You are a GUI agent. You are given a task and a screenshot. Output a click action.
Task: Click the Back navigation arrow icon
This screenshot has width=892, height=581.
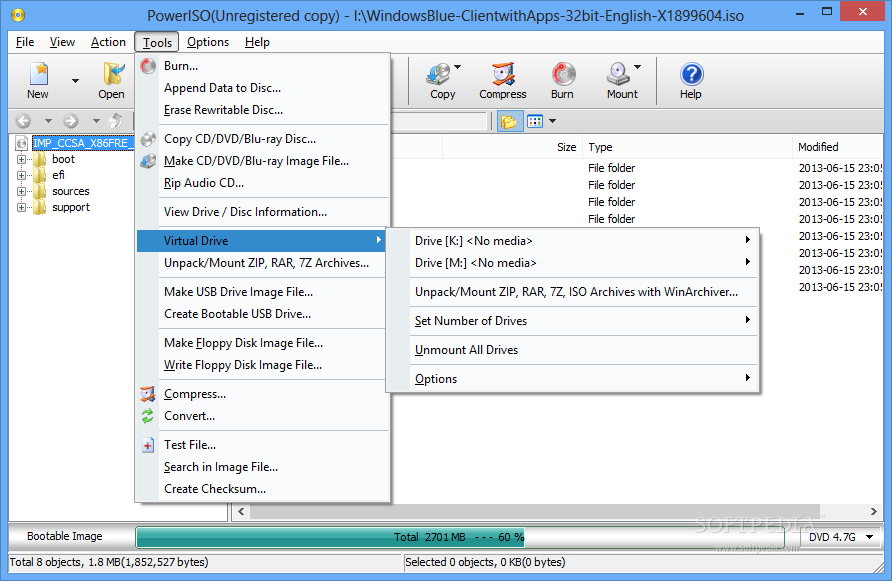pyautogui.click(x=23, y=121)
